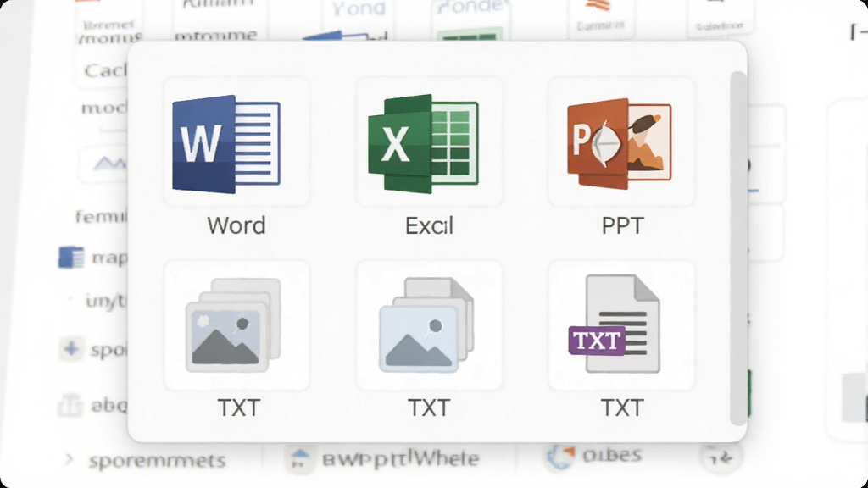Screen dimensions: 868x488
Task: Select the "femil" item in background sidebar
Action: 102,216
